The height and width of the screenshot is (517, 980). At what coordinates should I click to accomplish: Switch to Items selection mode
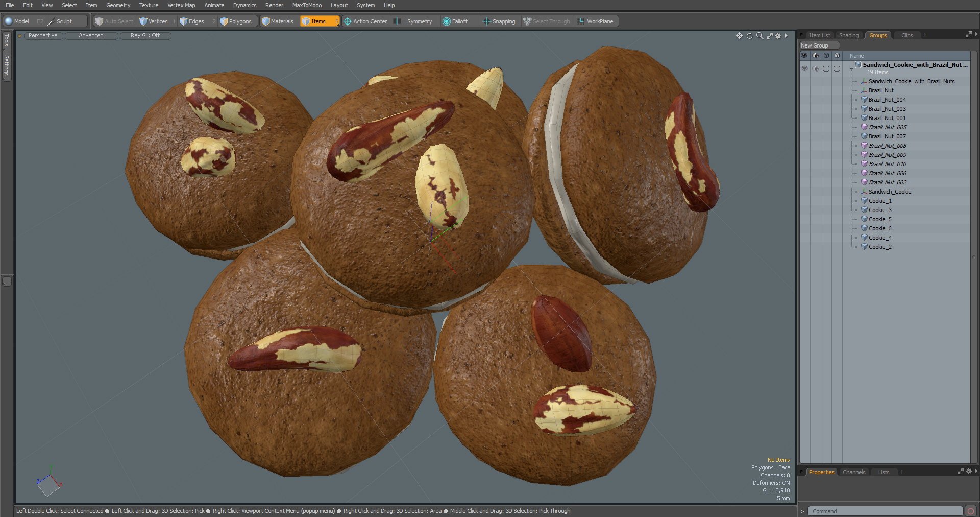(x=319, y=21)
